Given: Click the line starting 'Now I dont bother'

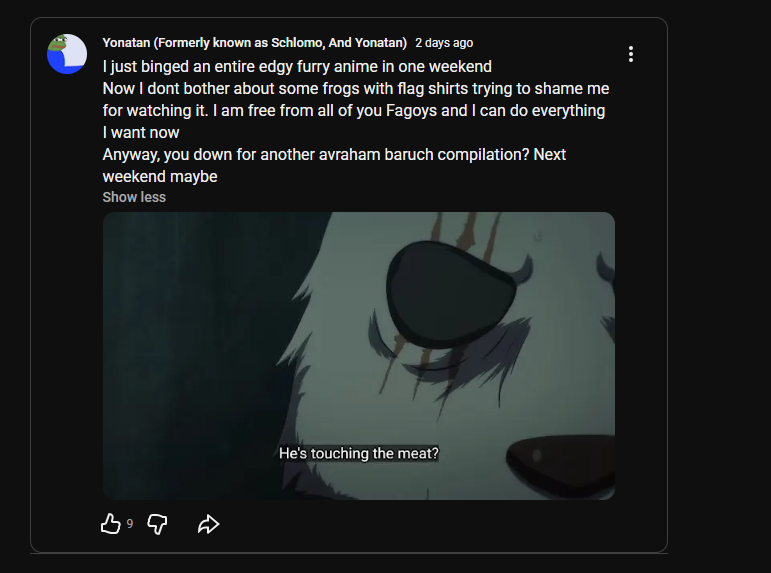Looking at the screenshot, I should pyautogui.click(x=355, y=89).
